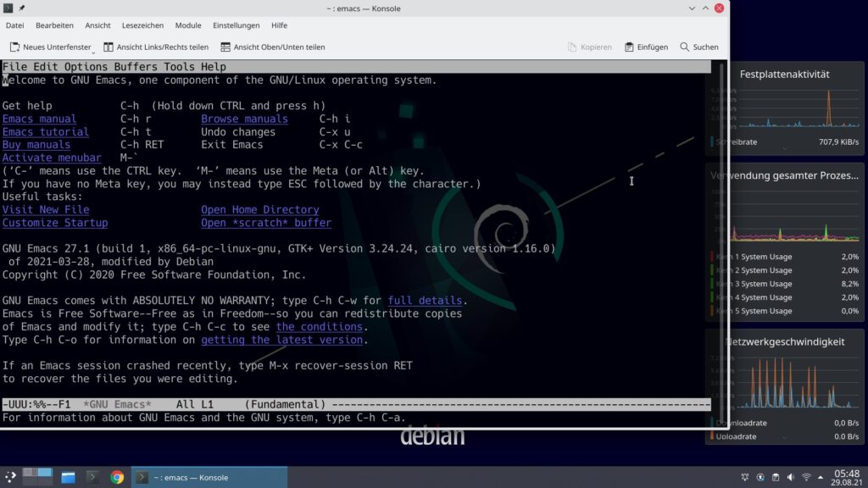This screenshot has width=868, height=488.
Task: Click the virtual desktop pager in taskbar
Action: click(x=37, y=477)
